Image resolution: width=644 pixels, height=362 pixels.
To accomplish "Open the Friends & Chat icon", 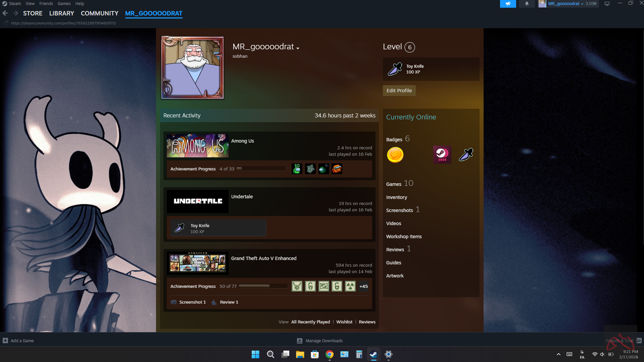I will click(x=639, y=341).
